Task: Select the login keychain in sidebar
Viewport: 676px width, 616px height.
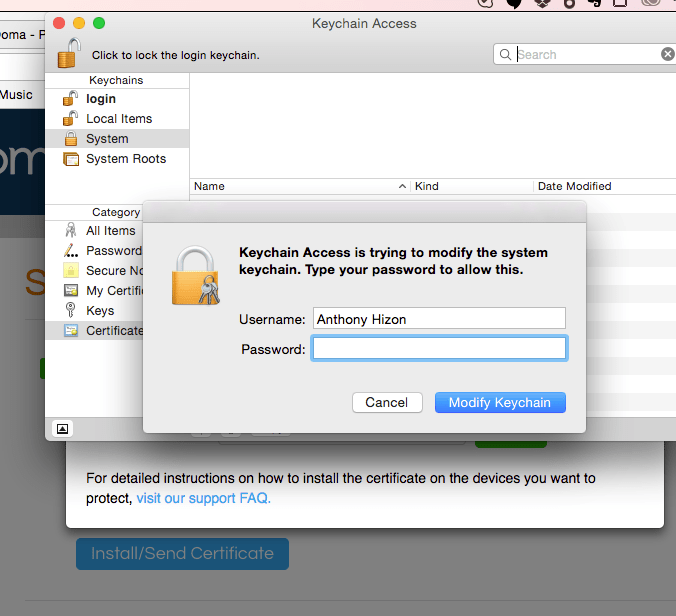Action: (117, 99)
